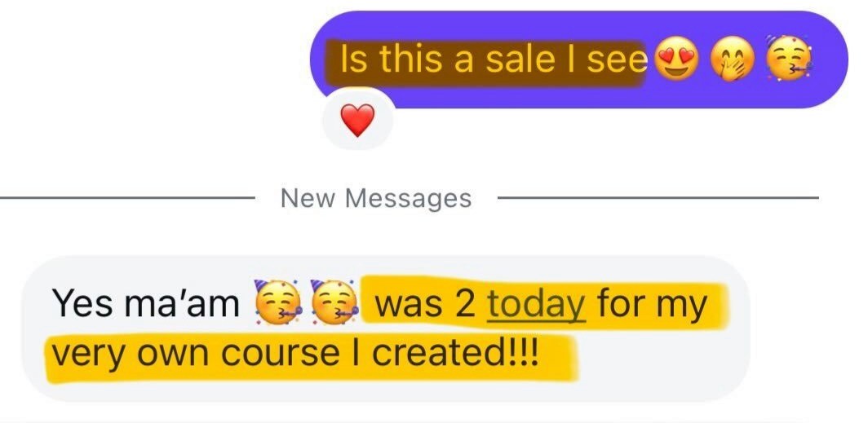
Task: Click the hand-over-mouth emoji
Action: pos(732,60)
